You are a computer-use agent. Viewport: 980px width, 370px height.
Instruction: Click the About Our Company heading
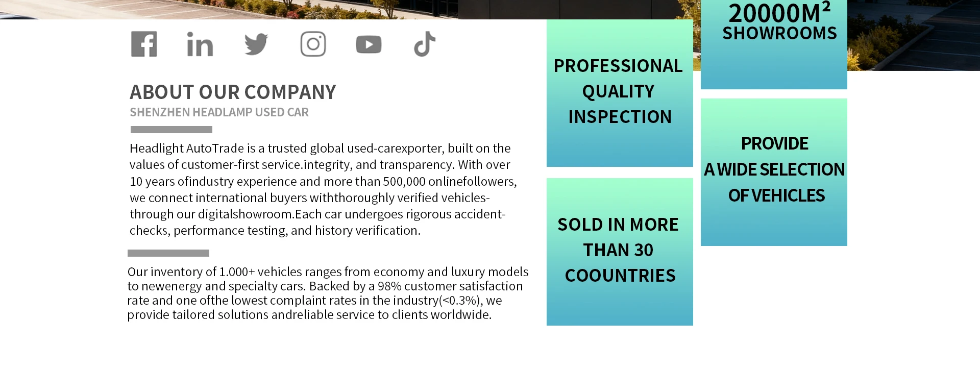(x=233, y=92)
